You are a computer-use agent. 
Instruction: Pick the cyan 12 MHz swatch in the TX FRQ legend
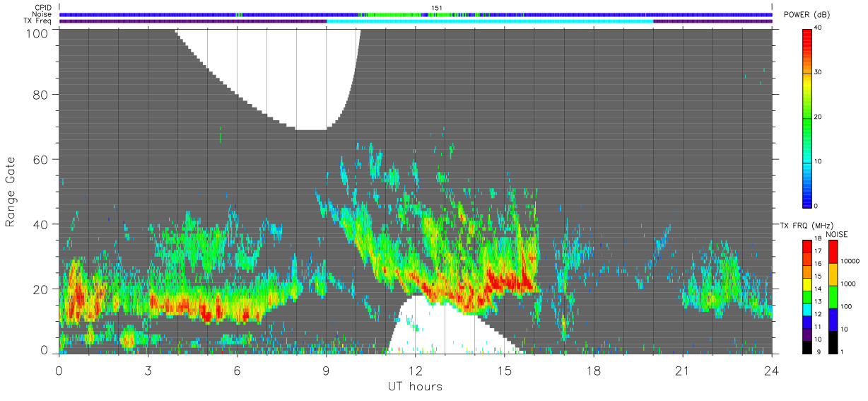[x=808, y=308]
